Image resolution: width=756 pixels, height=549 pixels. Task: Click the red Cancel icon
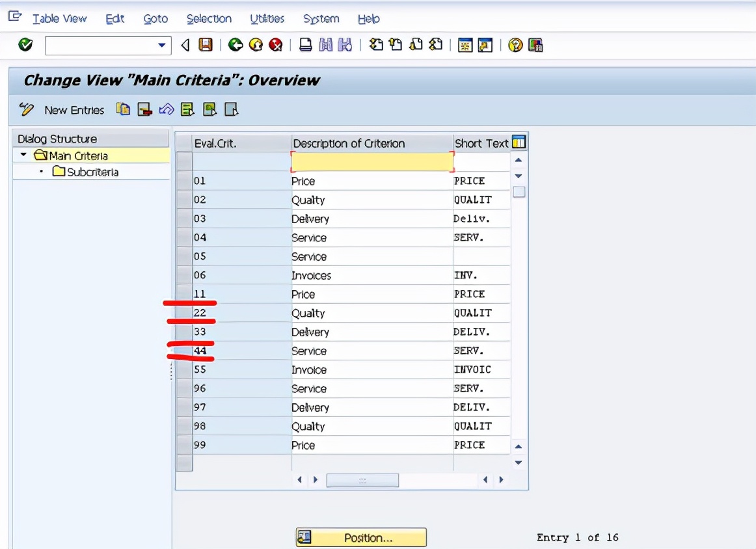(275, 45)
